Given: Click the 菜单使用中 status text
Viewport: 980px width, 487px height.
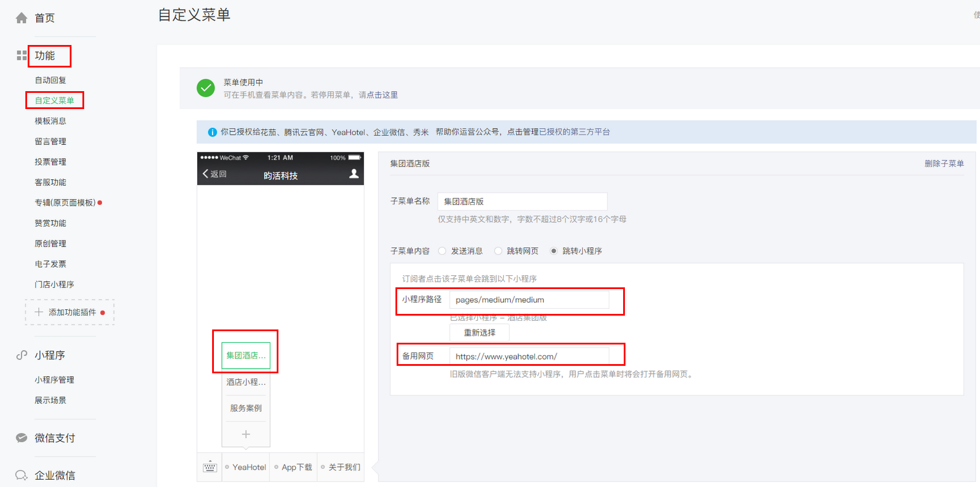Looking at the screenshot, I should click(243, 83).
